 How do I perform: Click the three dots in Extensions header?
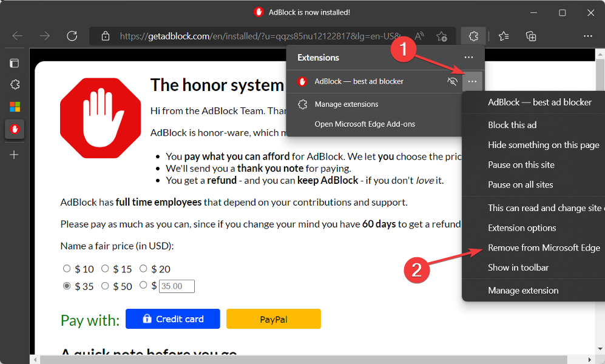[x=468, y=58]
